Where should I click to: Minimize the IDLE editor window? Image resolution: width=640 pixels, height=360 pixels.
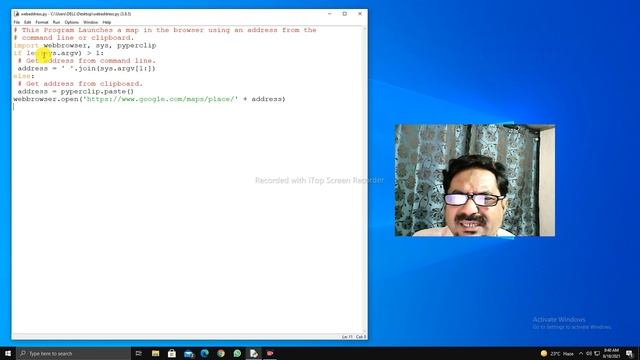tap(330, 13)
